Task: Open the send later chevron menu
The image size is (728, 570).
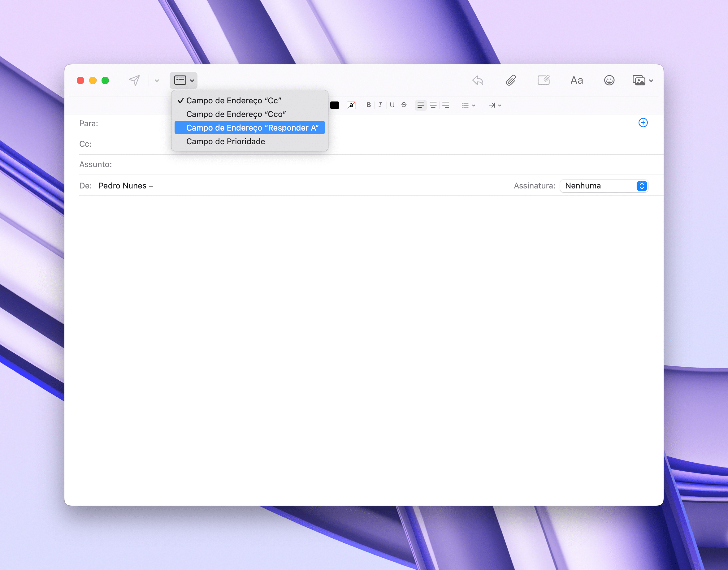Action: 157,80
